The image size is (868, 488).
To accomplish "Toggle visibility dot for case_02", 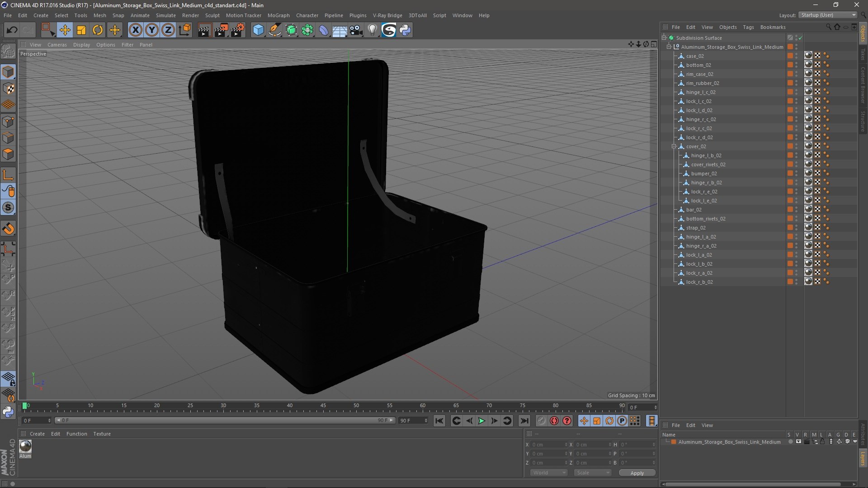I will (797, 55).
